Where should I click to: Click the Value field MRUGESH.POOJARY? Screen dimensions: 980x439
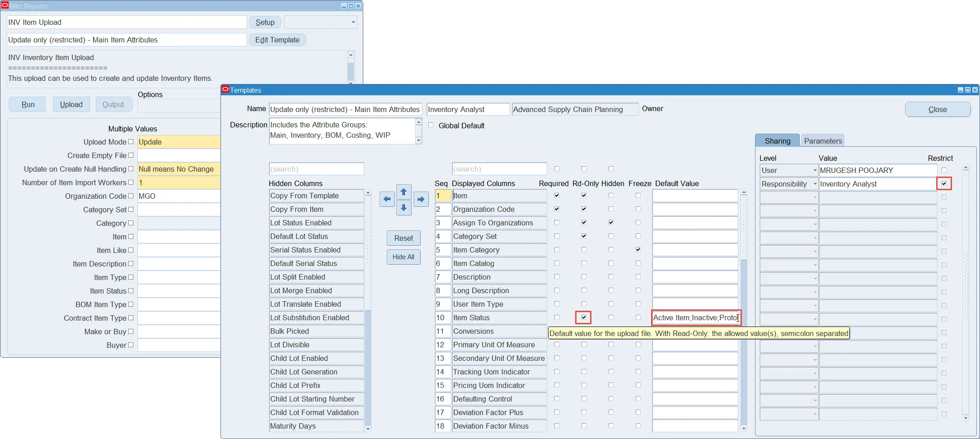[878, 170]
